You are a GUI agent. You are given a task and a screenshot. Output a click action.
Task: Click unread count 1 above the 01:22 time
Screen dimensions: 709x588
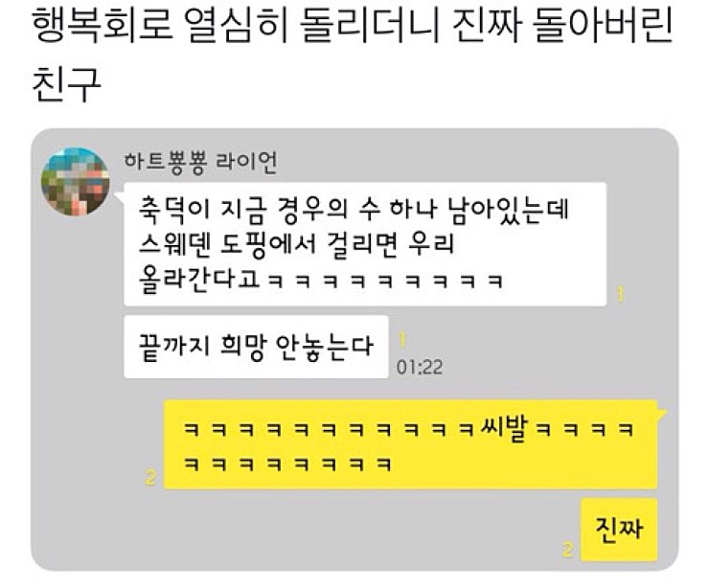coord(402,340)
